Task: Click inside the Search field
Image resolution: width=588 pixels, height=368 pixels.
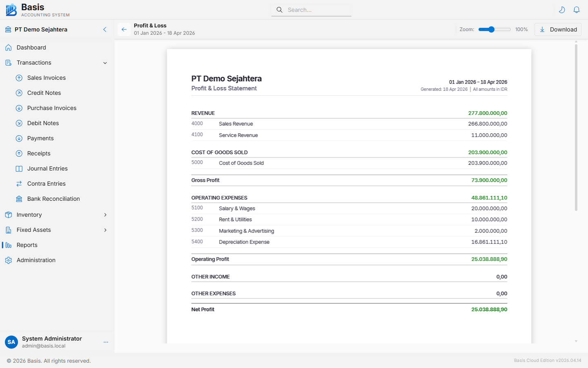Action: point(311,9)
